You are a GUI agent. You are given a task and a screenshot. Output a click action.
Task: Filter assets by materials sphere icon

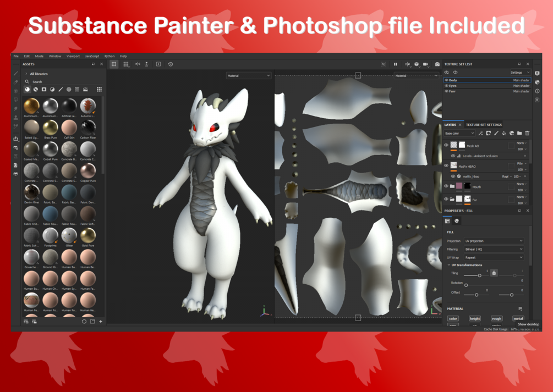(28, 90)
